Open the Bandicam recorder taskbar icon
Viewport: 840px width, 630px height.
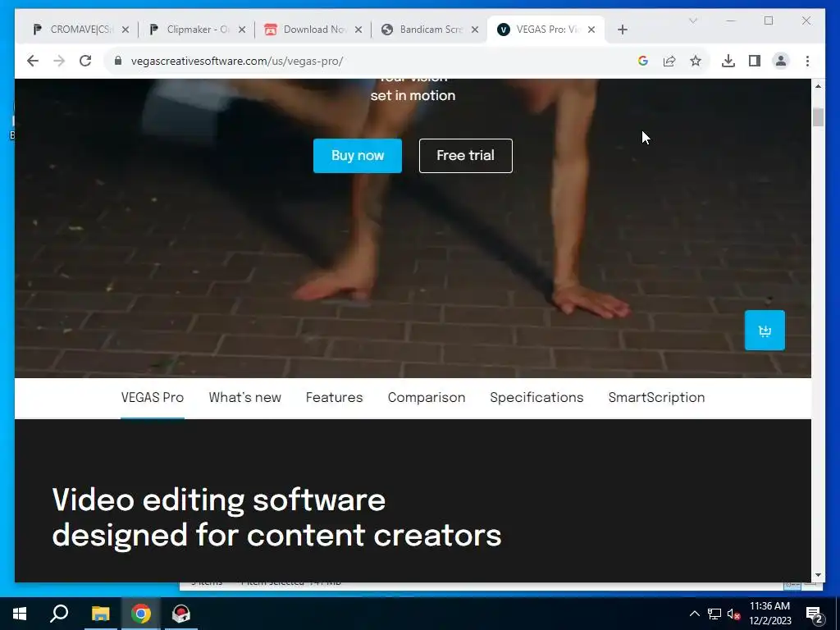point(181,614)
